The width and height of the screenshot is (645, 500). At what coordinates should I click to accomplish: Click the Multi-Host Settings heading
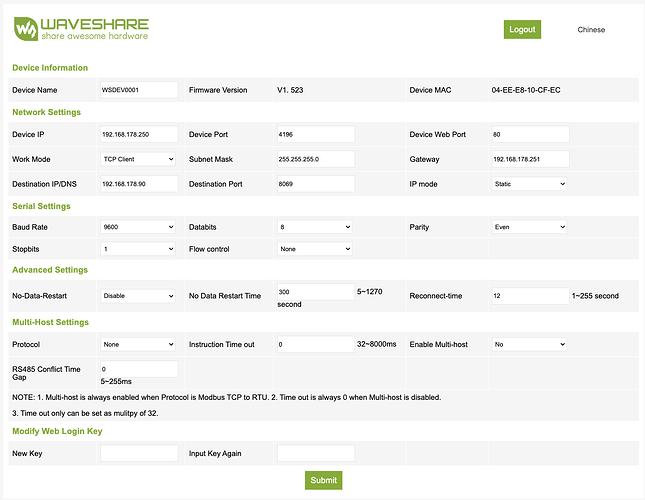point(51,322)
